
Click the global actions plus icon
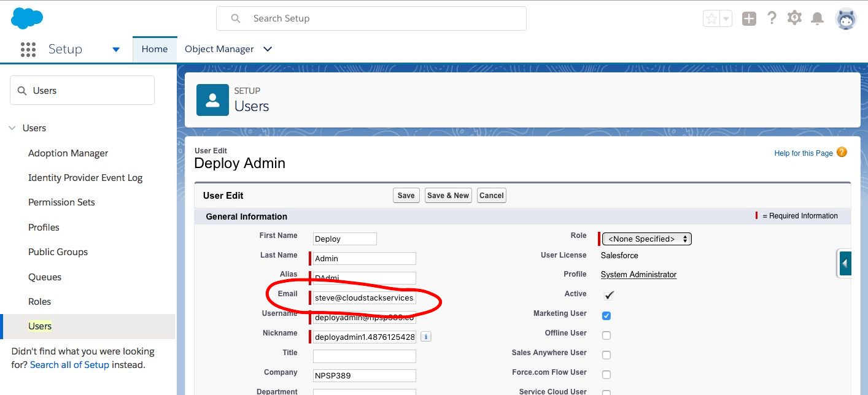tap(749, 18)
